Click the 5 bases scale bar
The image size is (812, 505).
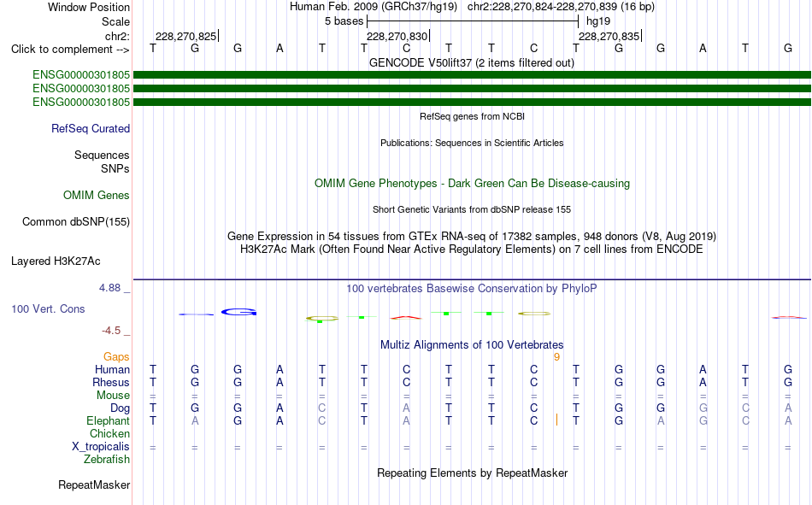pyautogui.click(x=473, y=21)
